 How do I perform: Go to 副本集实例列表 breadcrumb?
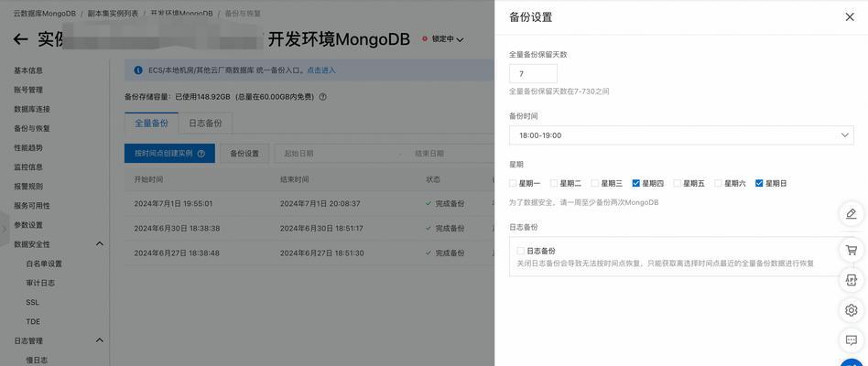point(113,13)
